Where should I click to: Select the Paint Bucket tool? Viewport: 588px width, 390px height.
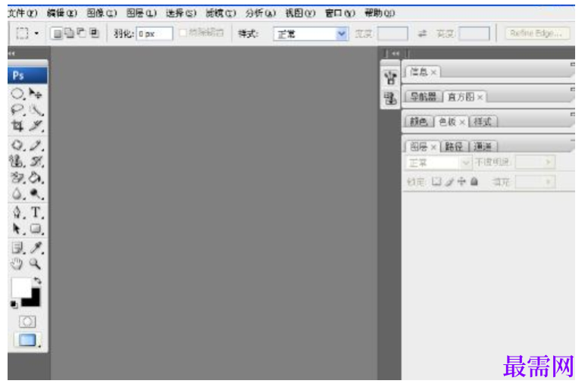click(x=36, y=177)
